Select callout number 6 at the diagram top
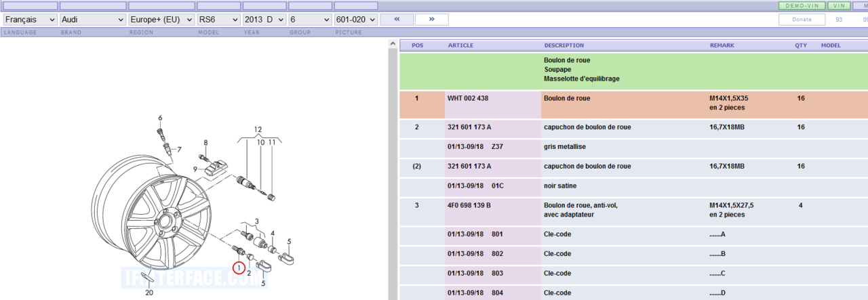 [x=160, y=118]
